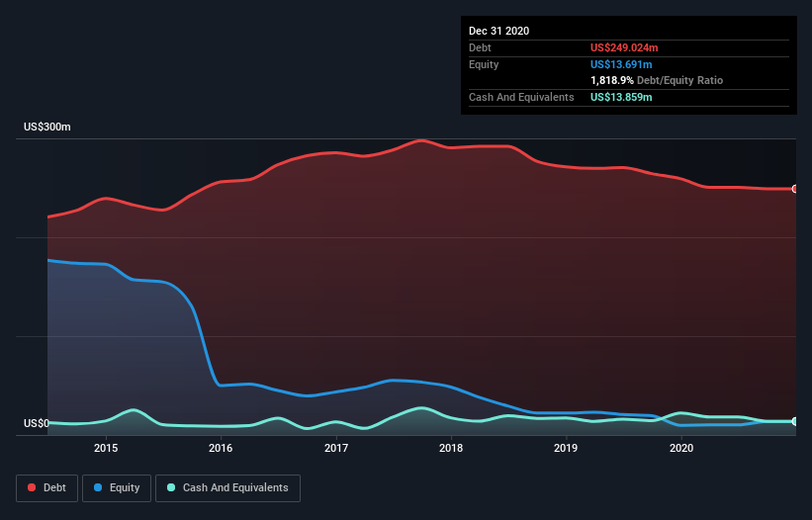Click the 2020 x-axis label

[x=681, y=448]
